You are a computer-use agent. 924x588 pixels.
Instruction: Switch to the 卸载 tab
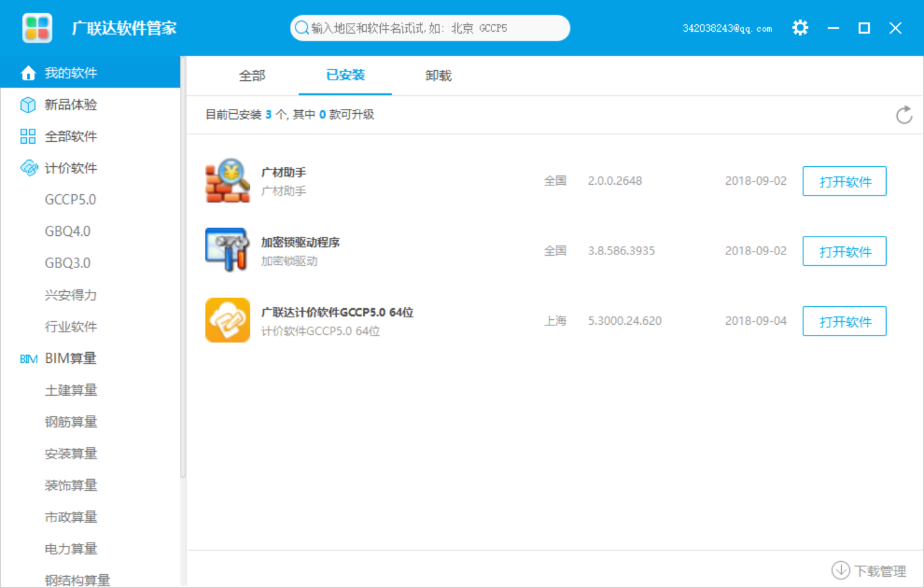[439, 76]
